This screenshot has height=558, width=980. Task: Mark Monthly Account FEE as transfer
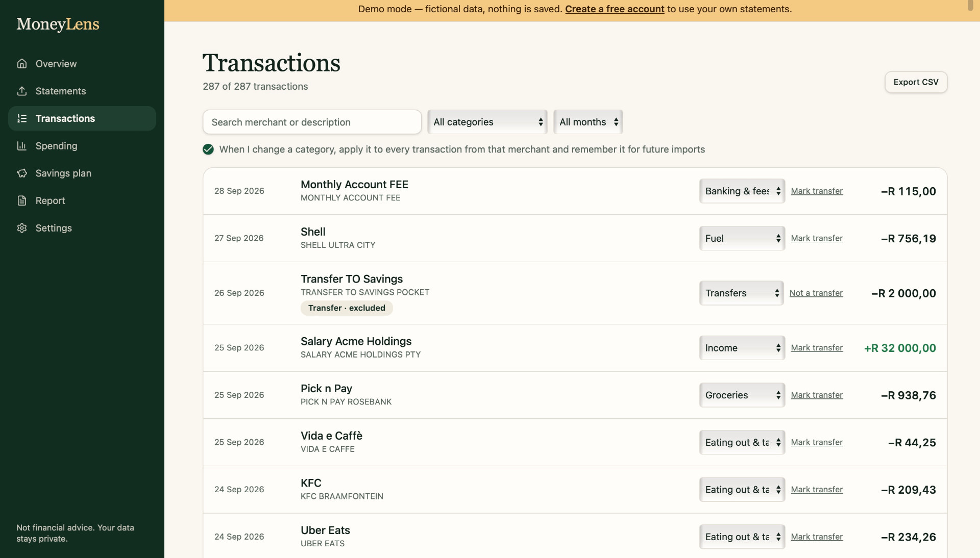point(817,191)
